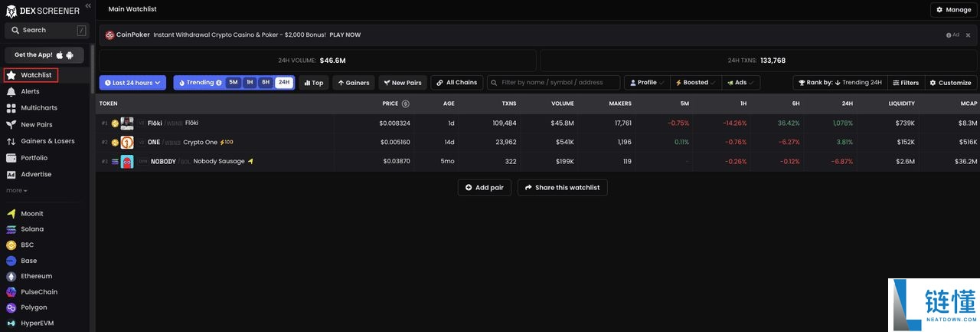Sort by the MCAP column header
The height and width of the screenshot is (332, 980).
[x=968, y=104]
